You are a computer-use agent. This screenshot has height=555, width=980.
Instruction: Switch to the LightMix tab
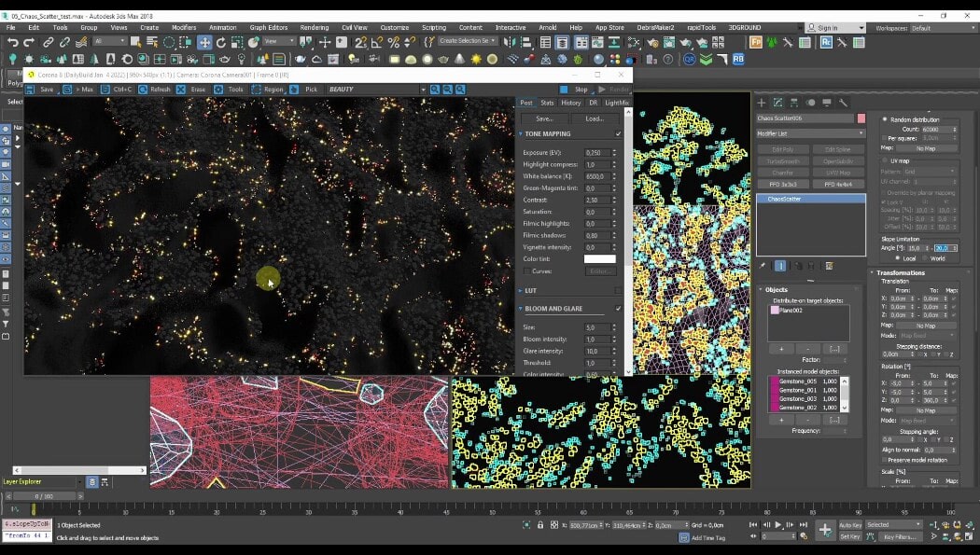616,103
